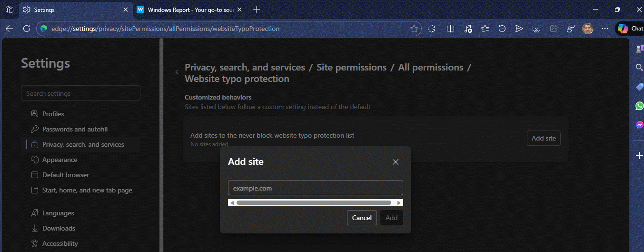Click the user profile avatar
This screenshot has height=252, width=644.
pyautogui.click(x=588, y=29)
